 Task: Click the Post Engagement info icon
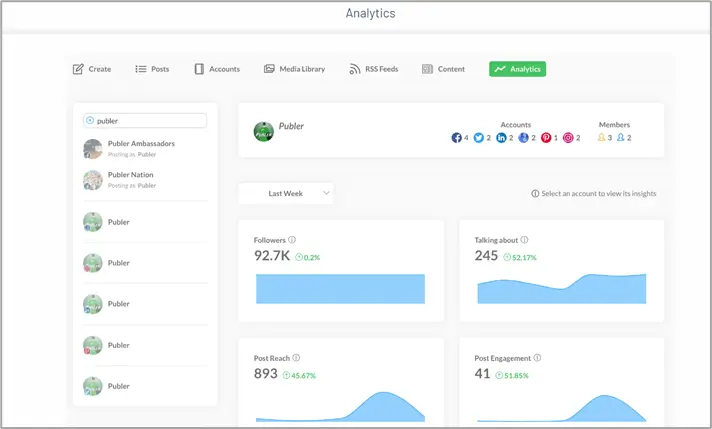click(x=537, y=358)
